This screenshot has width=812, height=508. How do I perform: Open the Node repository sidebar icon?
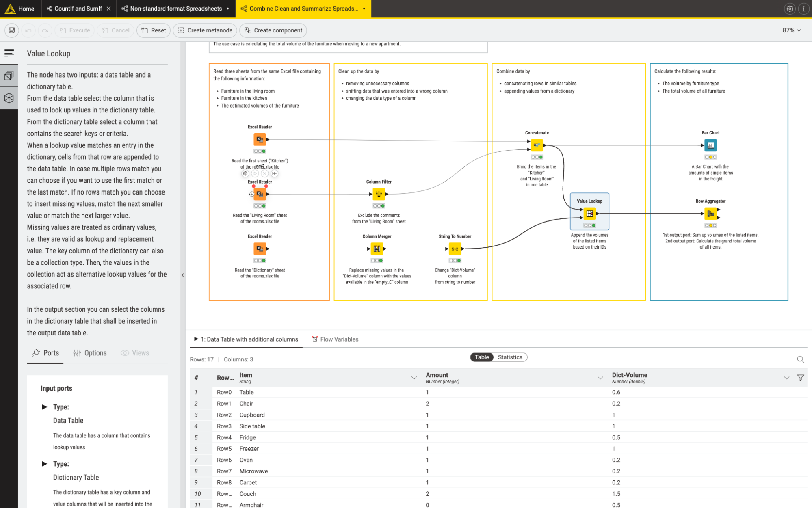[x=9, y=75]
